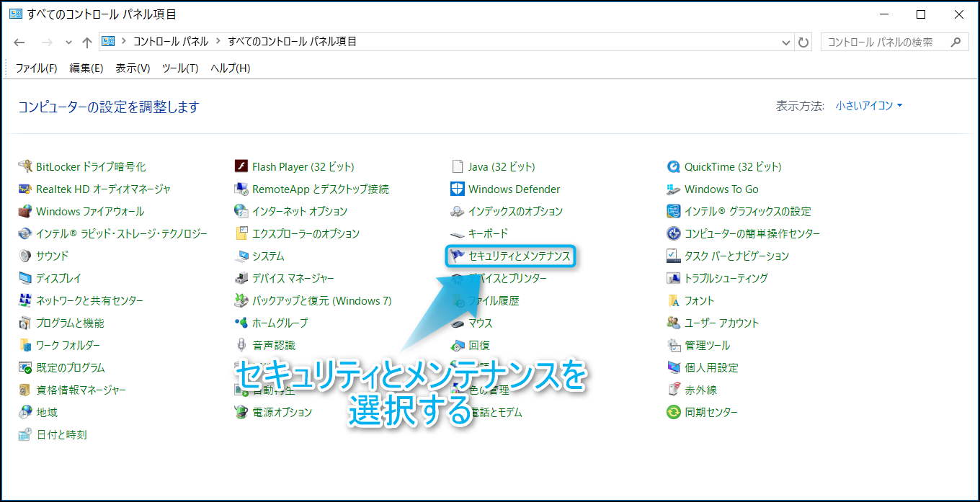This screenshot has width=980, height=502.
Task: Expand the recent locations arrow near back button
Action: pos(68,42)
